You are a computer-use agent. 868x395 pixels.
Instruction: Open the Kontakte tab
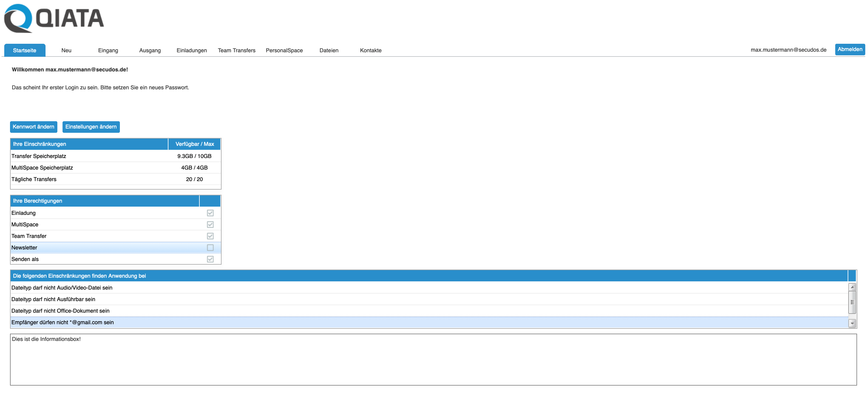[371, 50]
